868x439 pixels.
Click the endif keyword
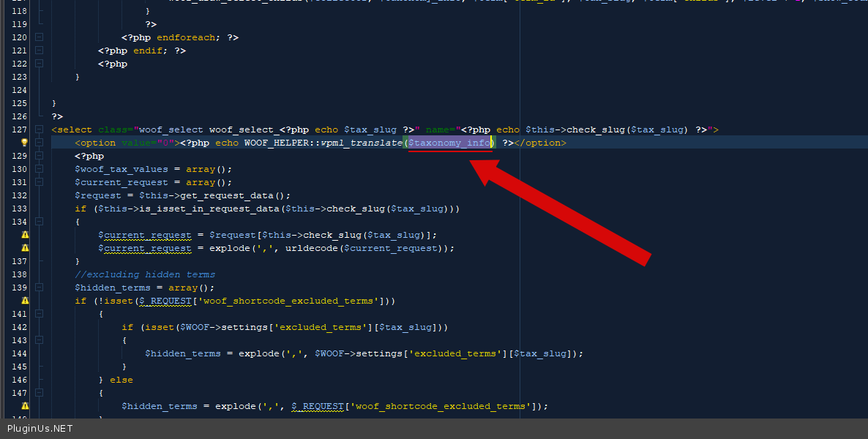[x=148, y=50]
